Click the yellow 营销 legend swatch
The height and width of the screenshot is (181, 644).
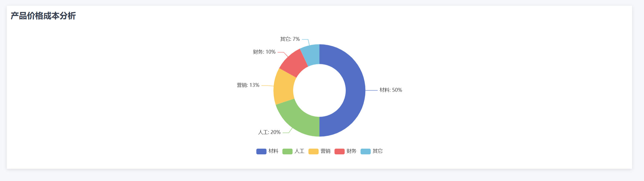click(313, 151)
